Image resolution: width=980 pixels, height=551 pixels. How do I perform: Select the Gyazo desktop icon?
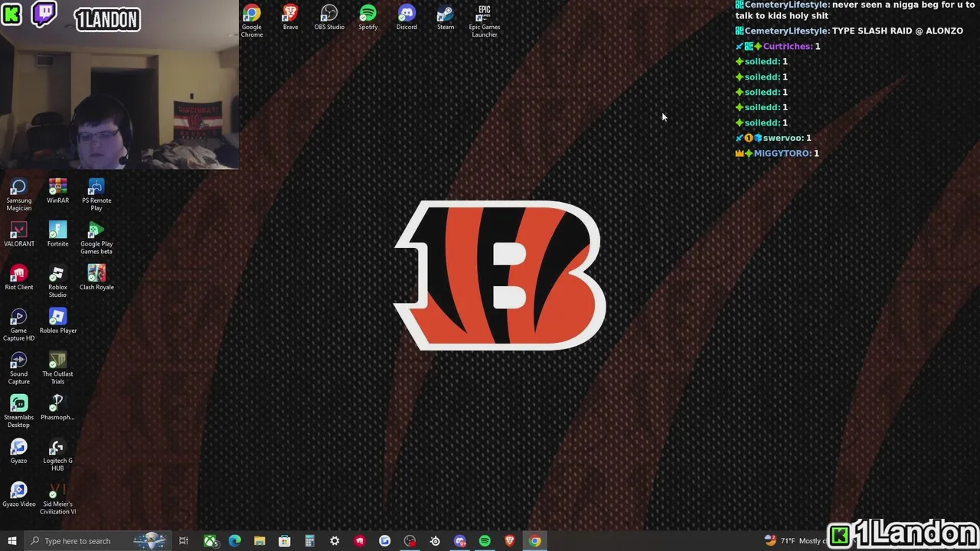point(19,452)
